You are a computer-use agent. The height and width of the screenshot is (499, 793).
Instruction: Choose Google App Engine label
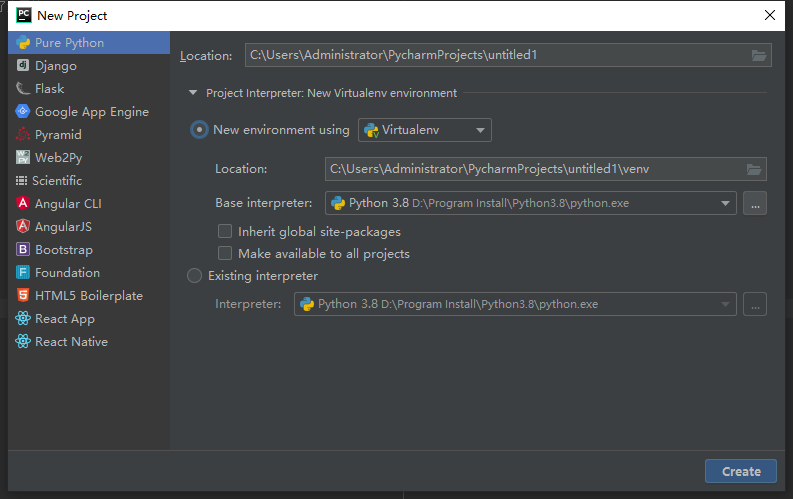[92, 112]
